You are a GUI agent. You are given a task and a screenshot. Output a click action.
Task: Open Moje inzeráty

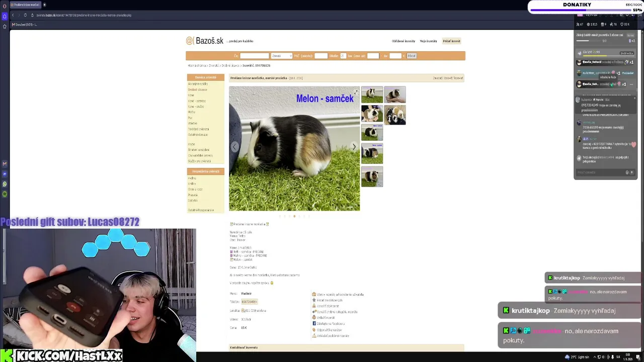(x=428, y=41)
